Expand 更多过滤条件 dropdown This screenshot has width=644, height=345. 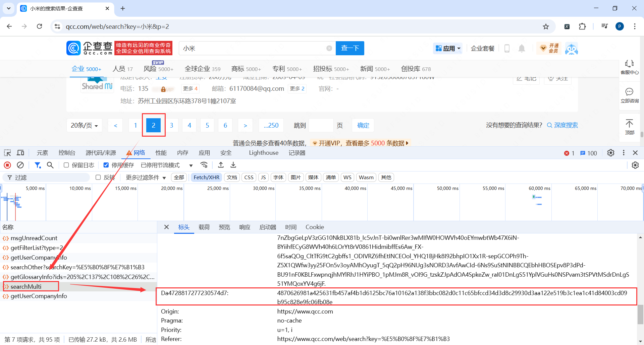click(146, 178)
